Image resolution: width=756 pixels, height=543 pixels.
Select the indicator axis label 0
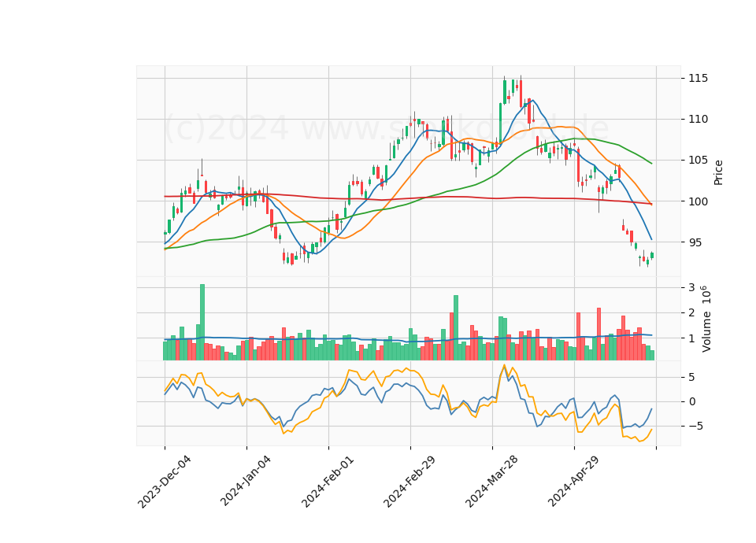point(692,401)
